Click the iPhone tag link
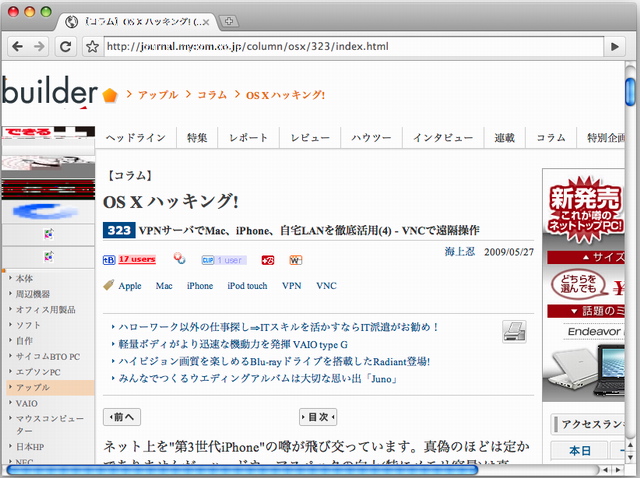This screenshot has height=478, width=640. click(200, 286)
